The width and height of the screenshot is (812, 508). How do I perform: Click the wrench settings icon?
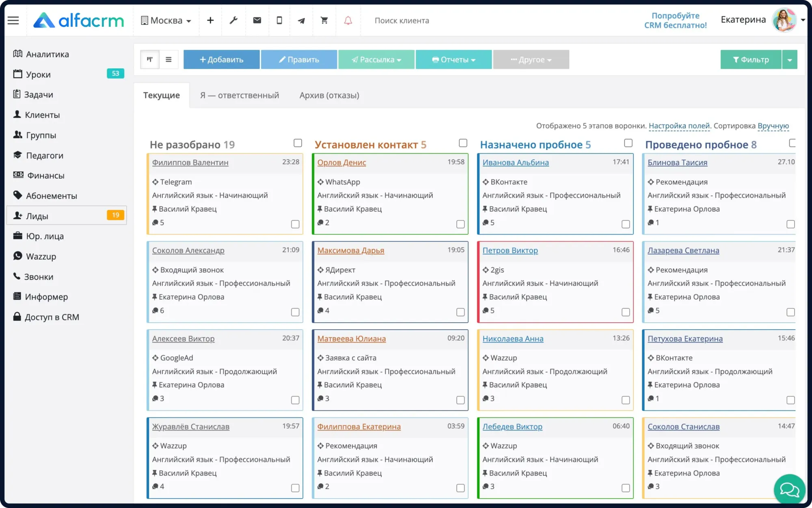pos(234,20)
